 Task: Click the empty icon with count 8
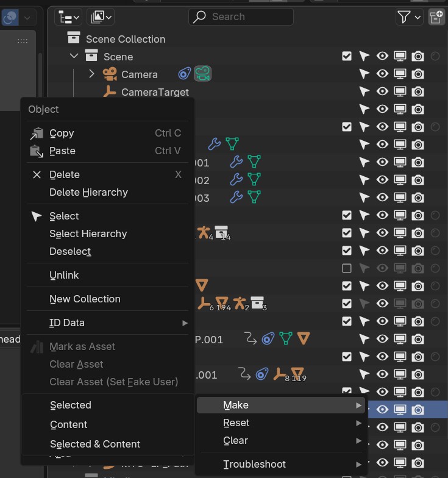[280, 374]
